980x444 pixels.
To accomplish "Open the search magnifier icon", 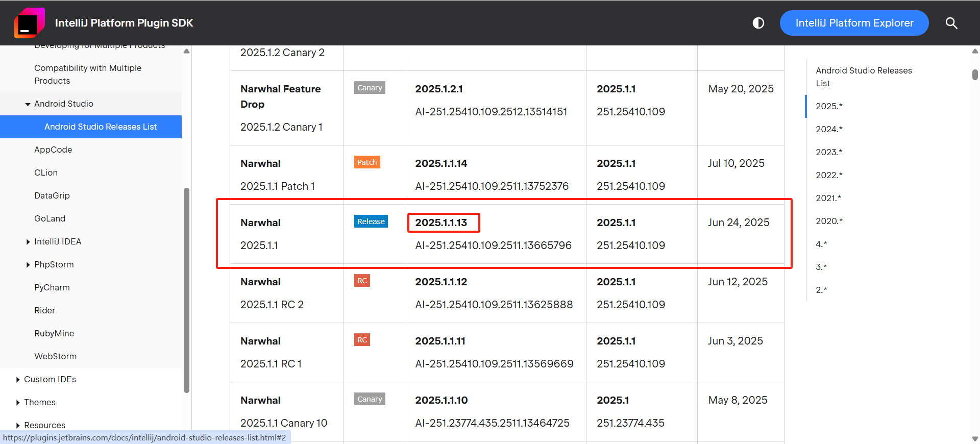I will [951, 23].
